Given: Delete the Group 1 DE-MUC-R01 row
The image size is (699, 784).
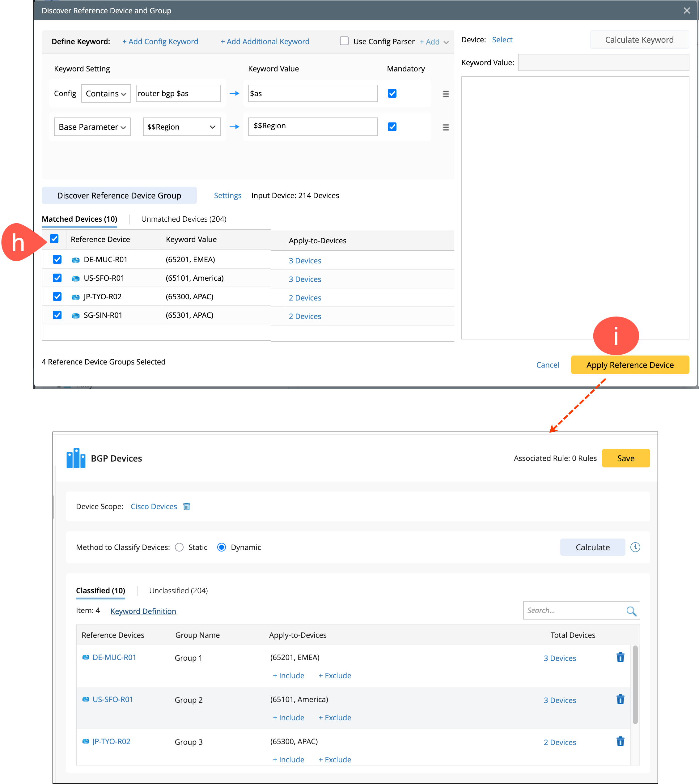Looking at the screenshot, I should click(620, 658).
